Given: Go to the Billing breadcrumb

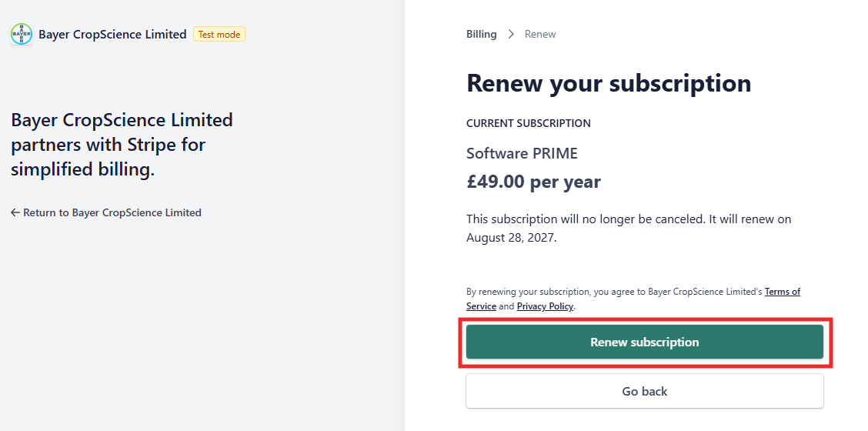Looking at the screenshot, I should tap(481, 35).
